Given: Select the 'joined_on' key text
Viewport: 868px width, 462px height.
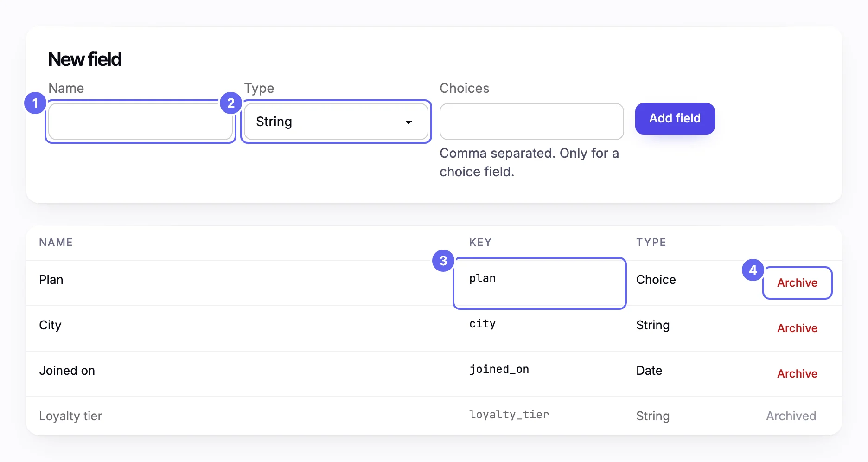Looking at the screenshot, I should [499, 369].
